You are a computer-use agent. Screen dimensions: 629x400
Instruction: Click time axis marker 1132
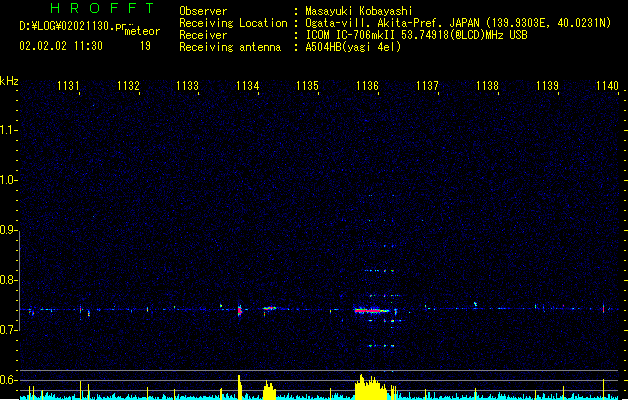[128, 86]
